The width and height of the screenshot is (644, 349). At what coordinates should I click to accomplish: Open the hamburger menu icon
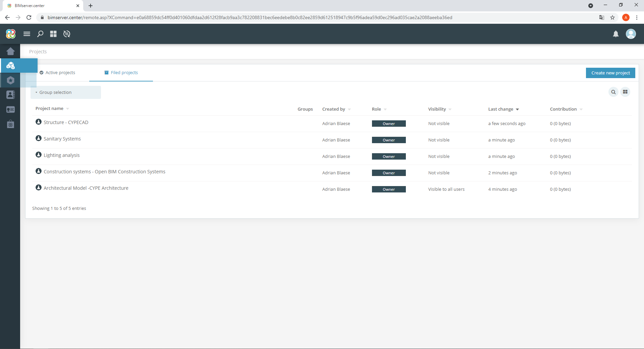(27, 34)
